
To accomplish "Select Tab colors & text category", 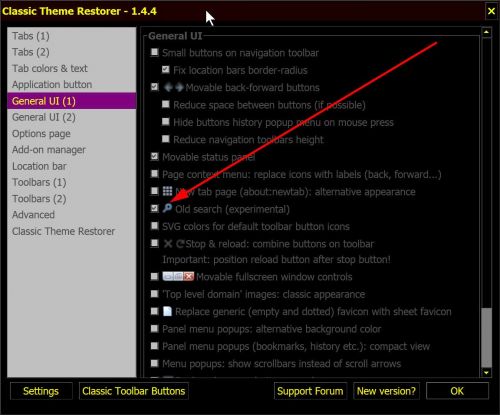I will tap(71, 68).
